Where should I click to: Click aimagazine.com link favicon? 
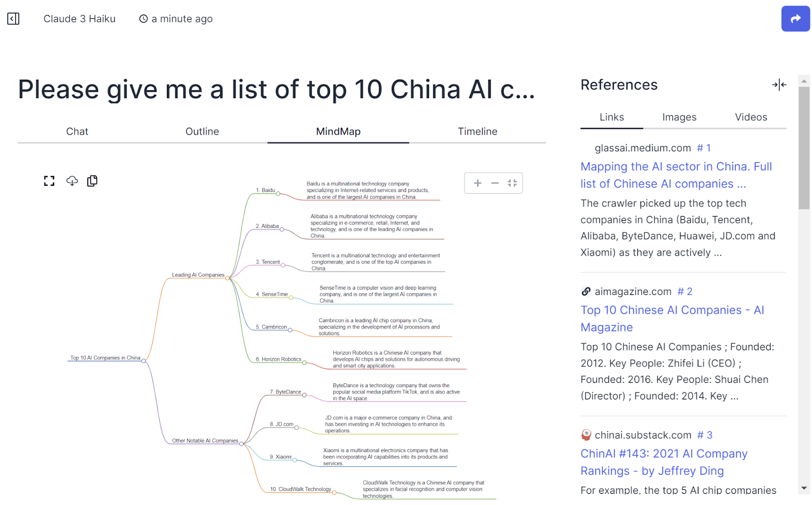pyautogui.click(x=586, y=291)
